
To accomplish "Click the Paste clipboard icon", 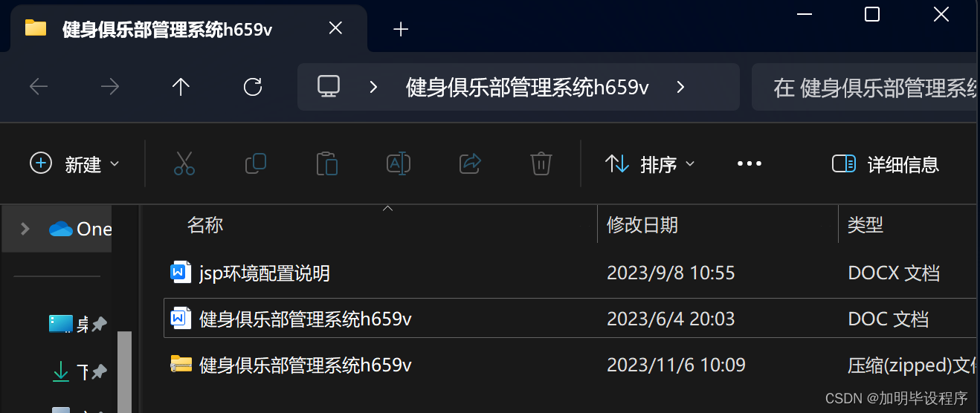I will point(327,163).
